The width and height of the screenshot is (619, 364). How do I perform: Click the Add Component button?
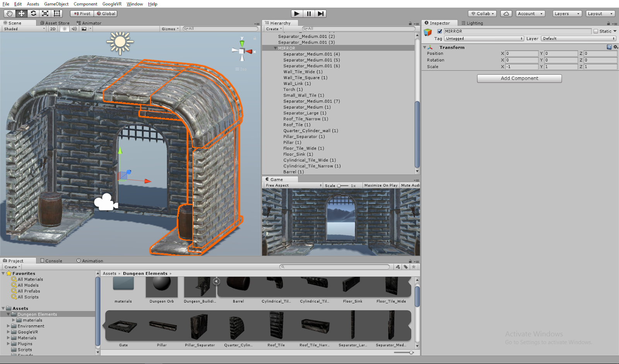(519, 78)
